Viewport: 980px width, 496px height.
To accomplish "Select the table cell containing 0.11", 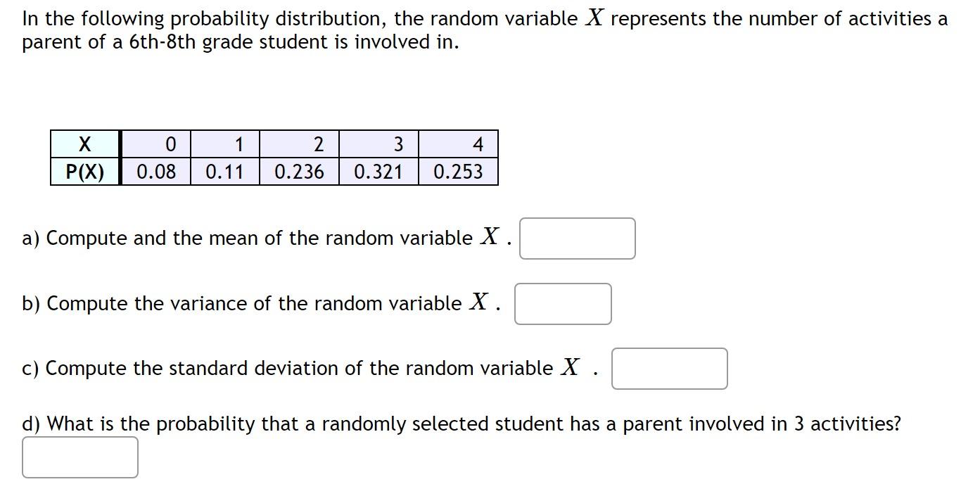I will click(225, 170).
